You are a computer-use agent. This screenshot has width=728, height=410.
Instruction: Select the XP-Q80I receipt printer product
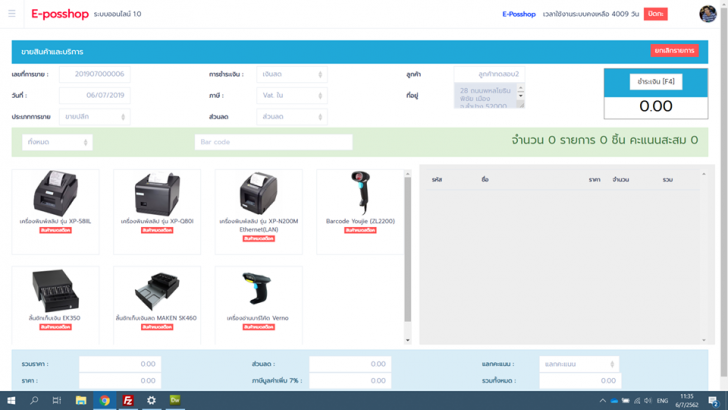pos(157,212)
